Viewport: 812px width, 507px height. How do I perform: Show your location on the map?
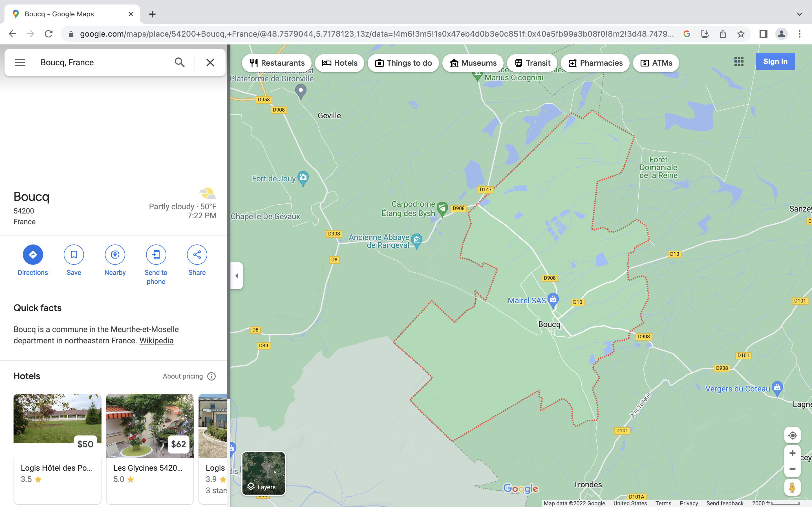coord(792,435)
